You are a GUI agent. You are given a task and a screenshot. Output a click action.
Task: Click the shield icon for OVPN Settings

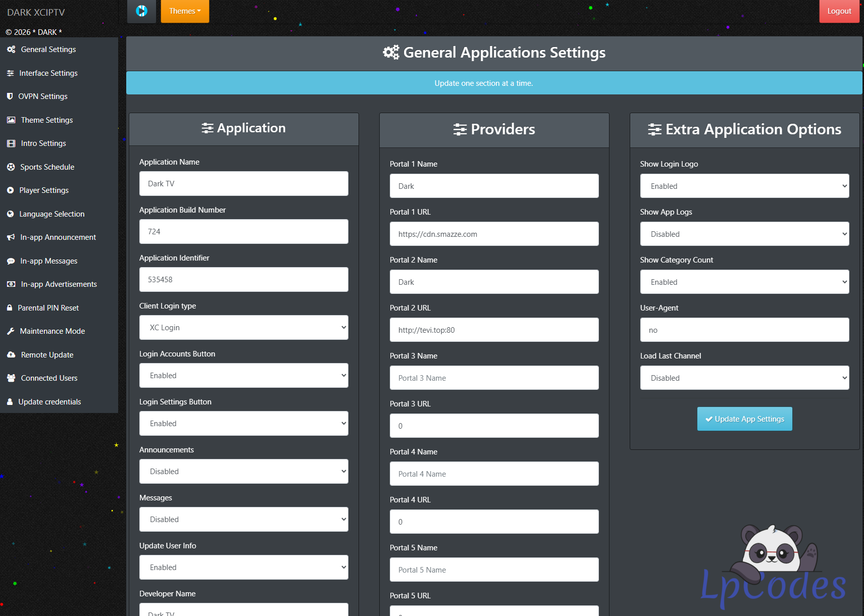click(x=10, y=96)
